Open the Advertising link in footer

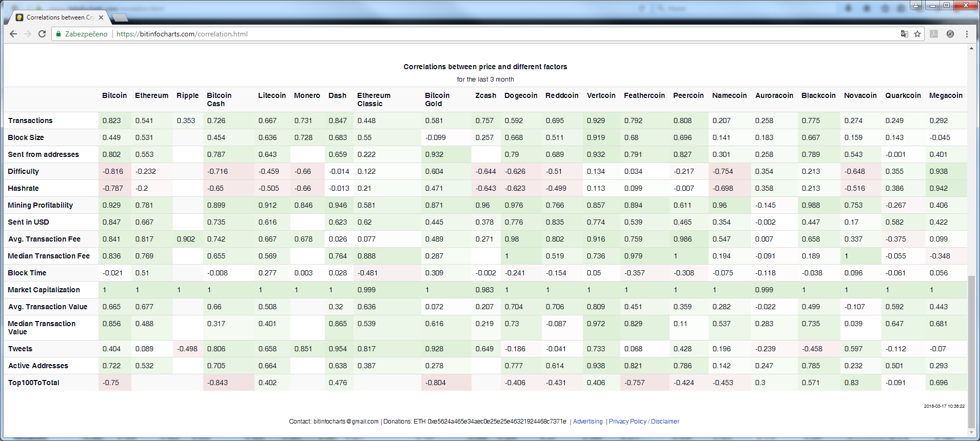point(587,422)
